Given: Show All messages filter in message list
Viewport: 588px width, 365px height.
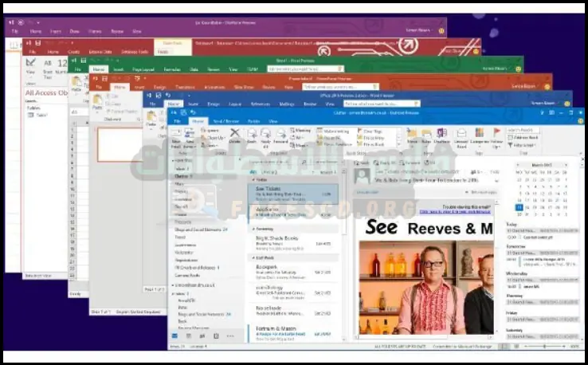Looking at the screenshot, I should (x=253, y=172).
